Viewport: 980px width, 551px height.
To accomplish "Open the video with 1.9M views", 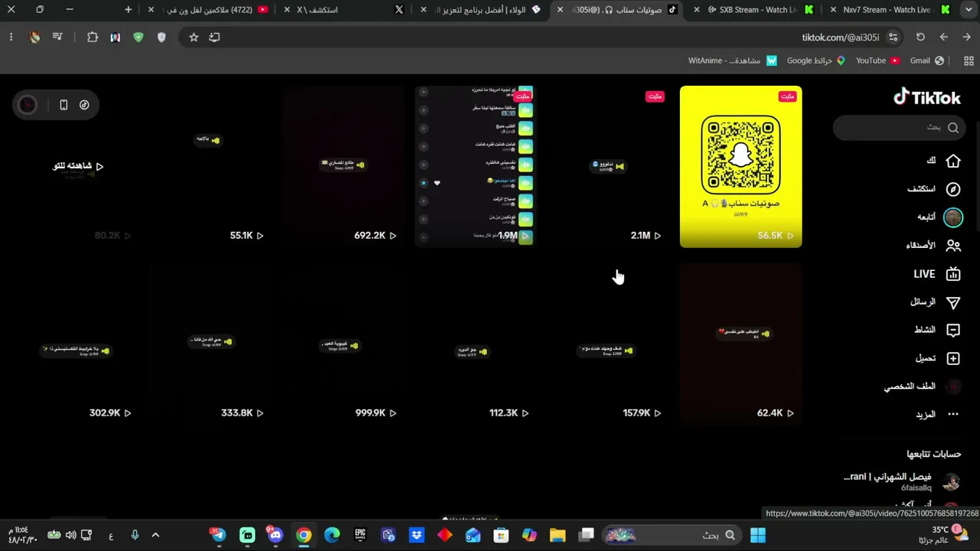I will click(x=475, y=167).
